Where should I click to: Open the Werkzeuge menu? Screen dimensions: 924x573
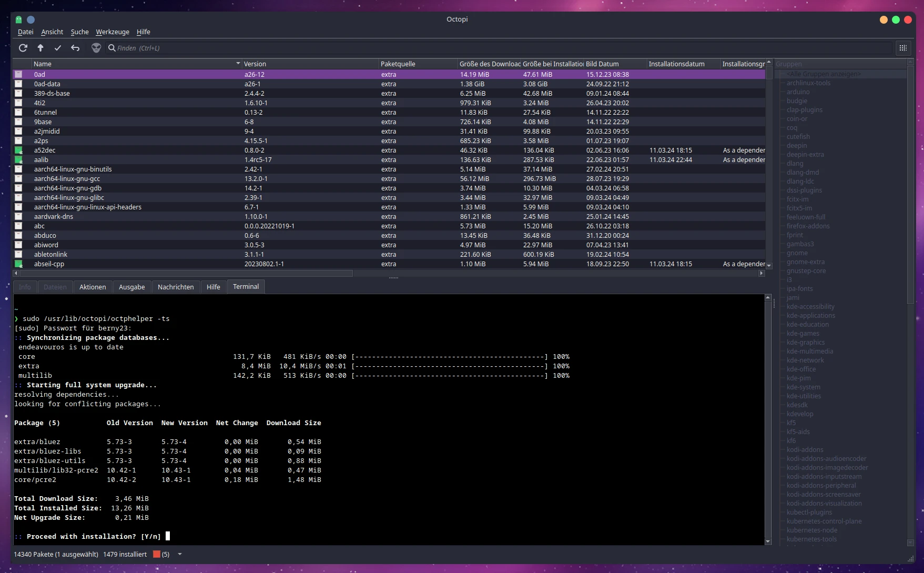coord(113,32)
